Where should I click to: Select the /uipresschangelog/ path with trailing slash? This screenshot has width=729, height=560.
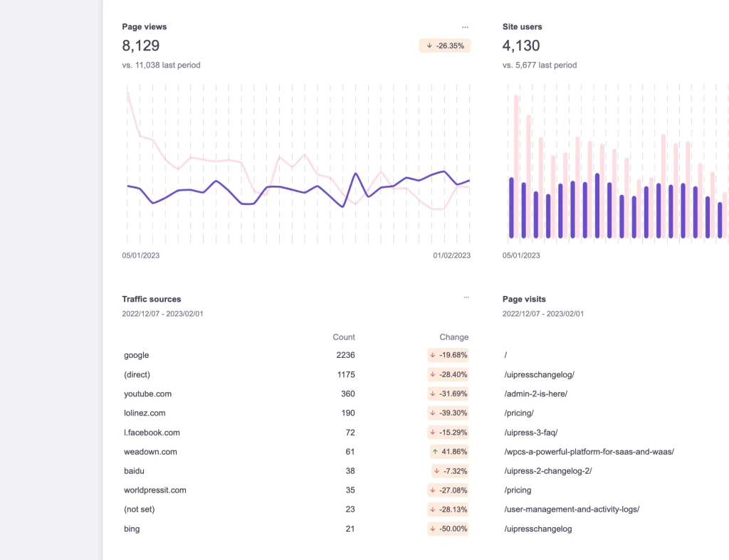540,374
